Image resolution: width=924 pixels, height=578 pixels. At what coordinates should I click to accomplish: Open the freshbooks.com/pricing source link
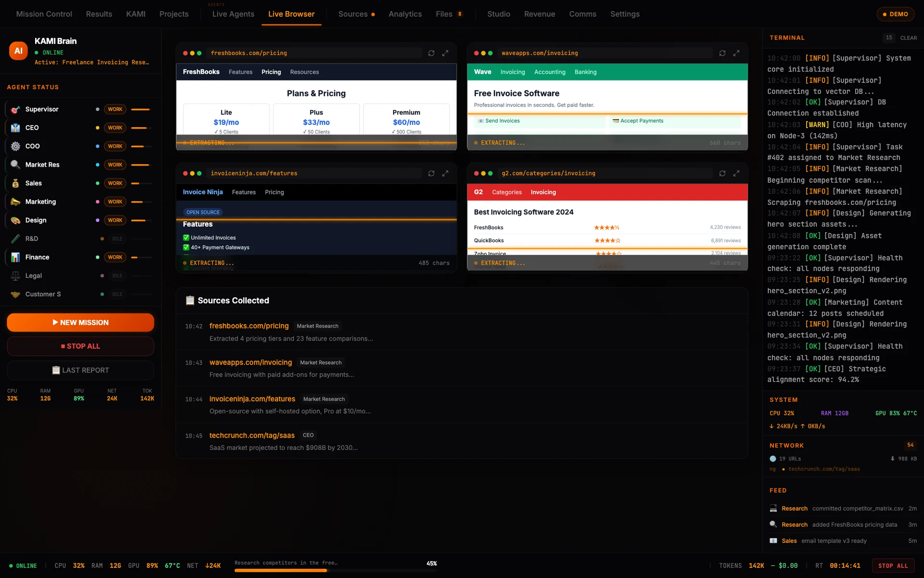[249, 326]
